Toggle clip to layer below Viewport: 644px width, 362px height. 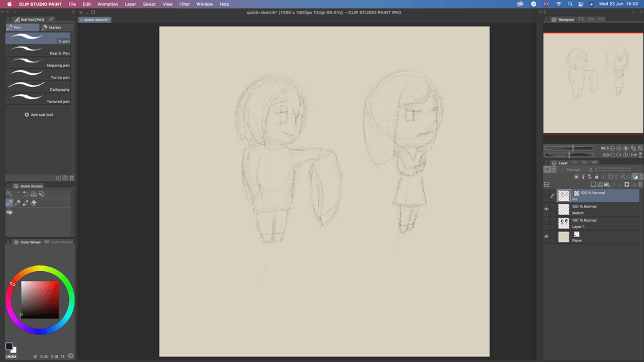tap(576, 176)
